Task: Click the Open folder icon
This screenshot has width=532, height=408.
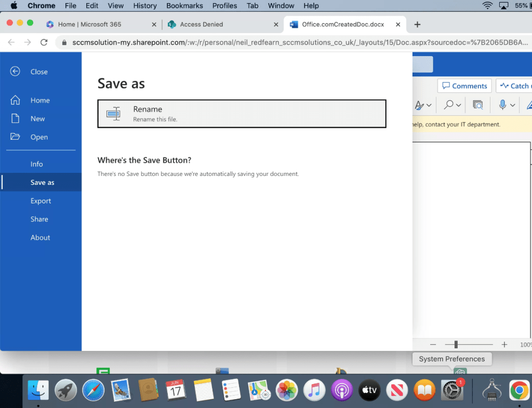Action: click(x=16, y=137)
